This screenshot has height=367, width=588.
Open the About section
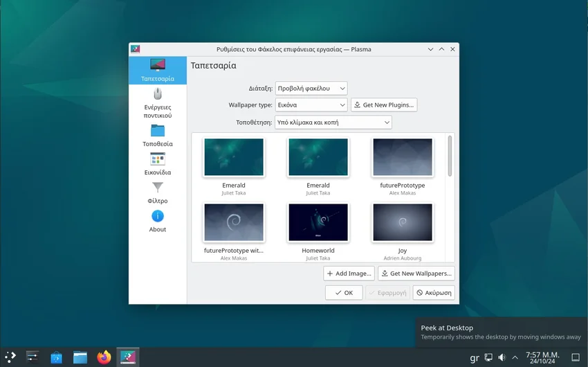[158, 221]
